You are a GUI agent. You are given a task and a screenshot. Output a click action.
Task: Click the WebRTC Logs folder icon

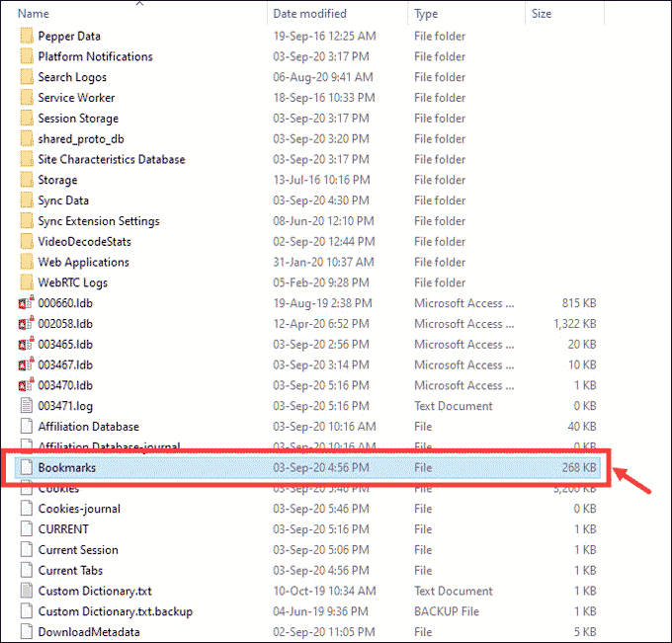coord(27,282)
